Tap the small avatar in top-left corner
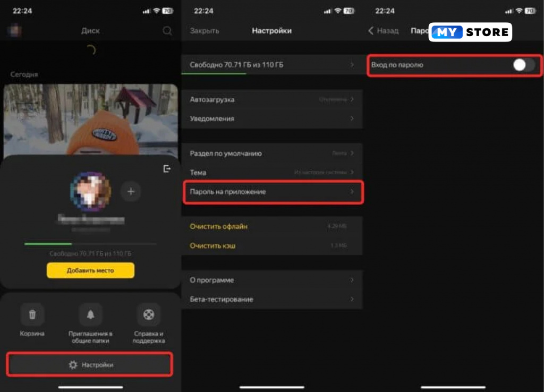 pyautogui.click(x=14, y=30)
